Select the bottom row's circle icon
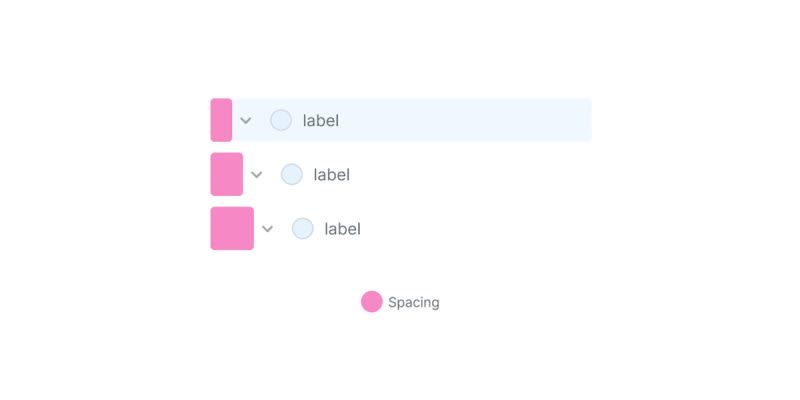This screenshot has width=800, height=400. click(302, 228)
